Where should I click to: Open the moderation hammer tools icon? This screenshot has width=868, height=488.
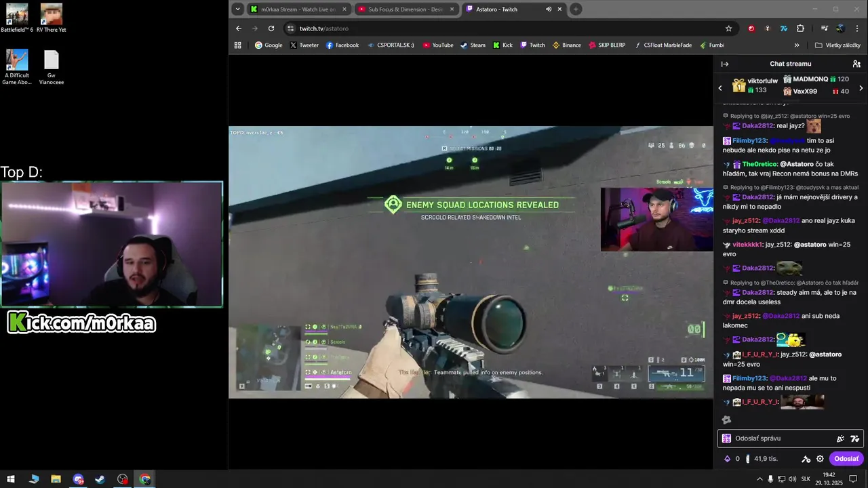click(x=806, y=459)
